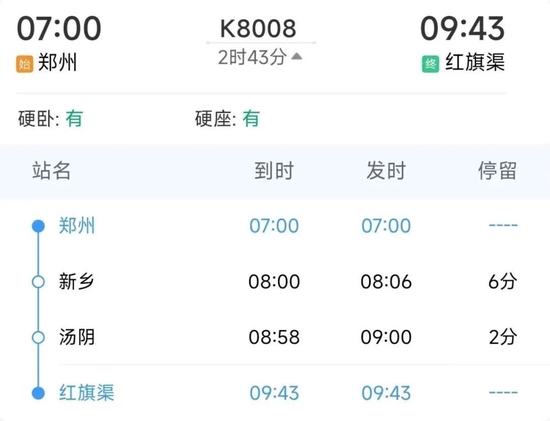
Task: Click the 发时 column header
Action: [386, 171]
